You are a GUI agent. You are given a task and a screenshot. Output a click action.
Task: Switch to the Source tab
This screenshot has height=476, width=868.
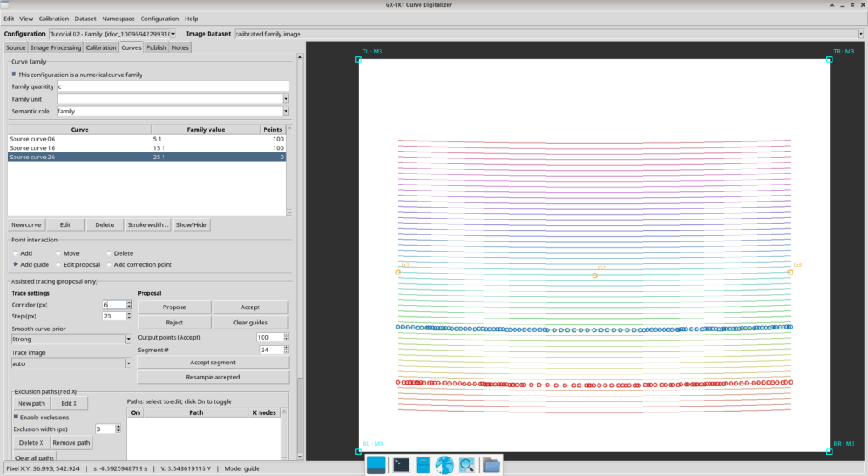click(15, 47)
